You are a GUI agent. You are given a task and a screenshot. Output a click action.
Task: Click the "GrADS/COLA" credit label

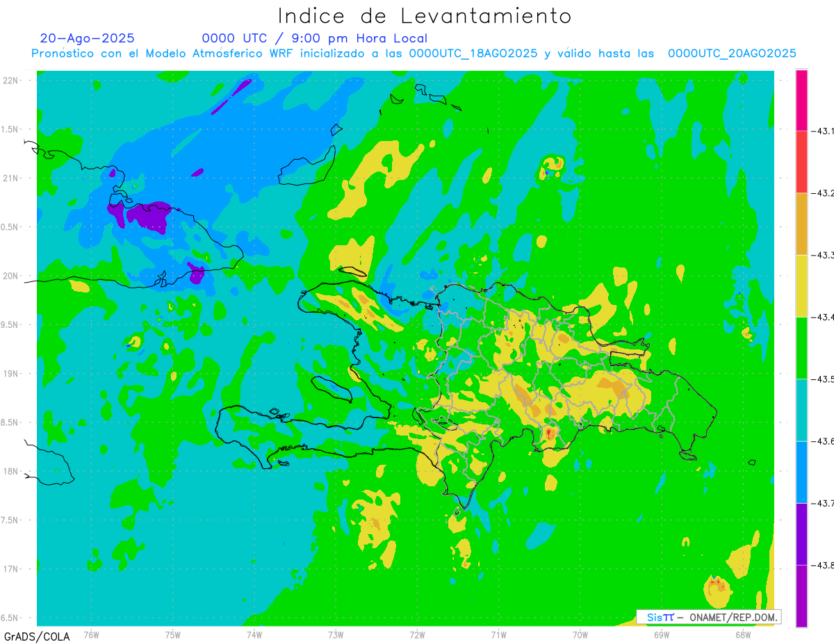tap(37, 636)
